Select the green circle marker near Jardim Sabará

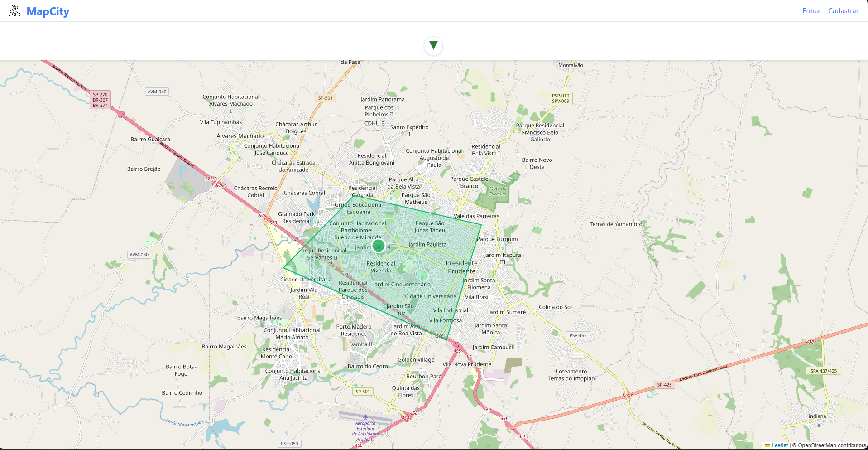(379, 246)
